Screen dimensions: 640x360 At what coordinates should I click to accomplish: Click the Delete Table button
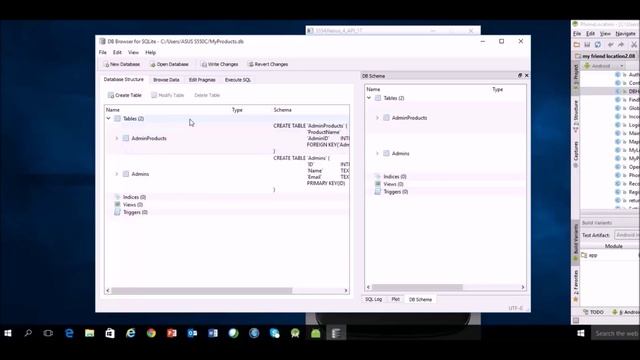click(x=207, y=95)
